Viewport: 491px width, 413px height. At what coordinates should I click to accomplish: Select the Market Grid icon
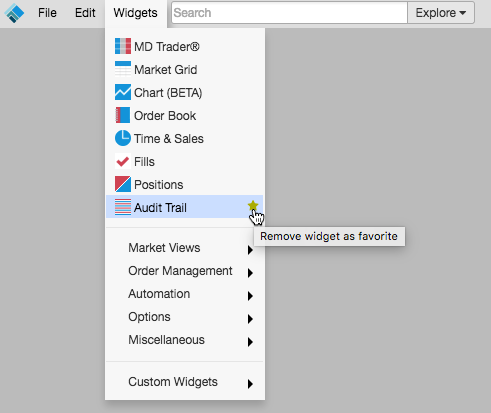(123, 69)
